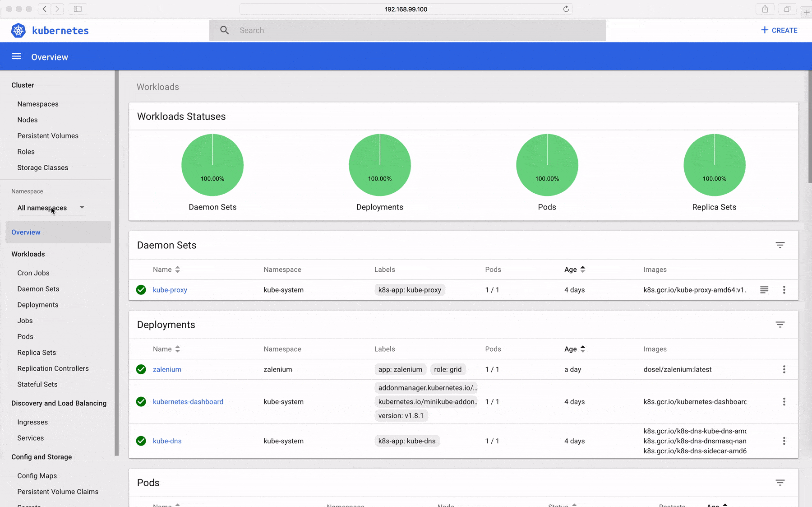Open kubernetes-dashboard deployment actions menu
This screenshot has height=507, width=812.
click(x=784, y=402)
